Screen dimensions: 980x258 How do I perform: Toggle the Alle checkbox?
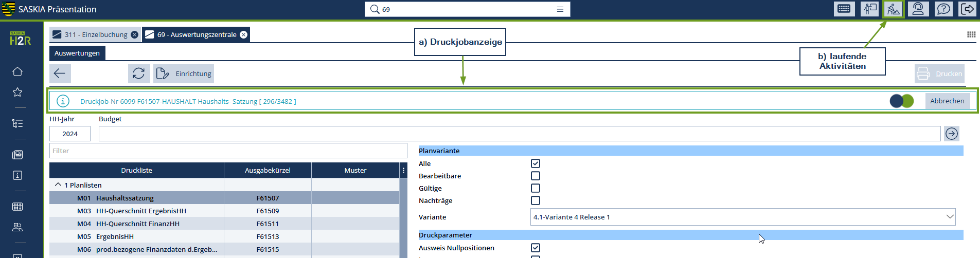pos(536,163)
